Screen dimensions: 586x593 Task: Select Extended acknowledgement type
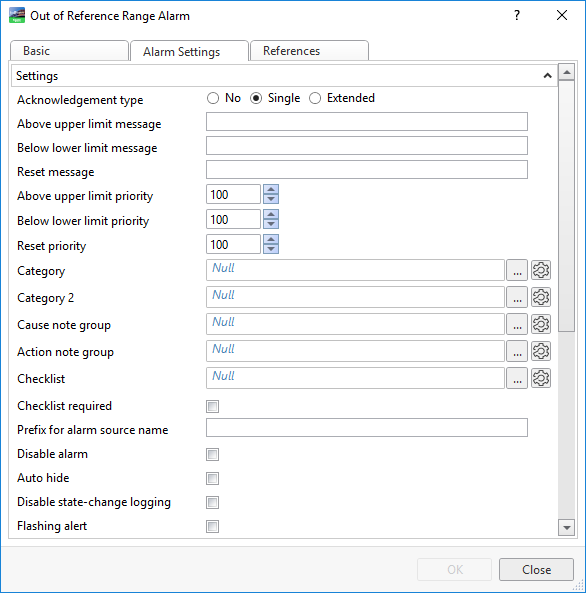[315, 98]
